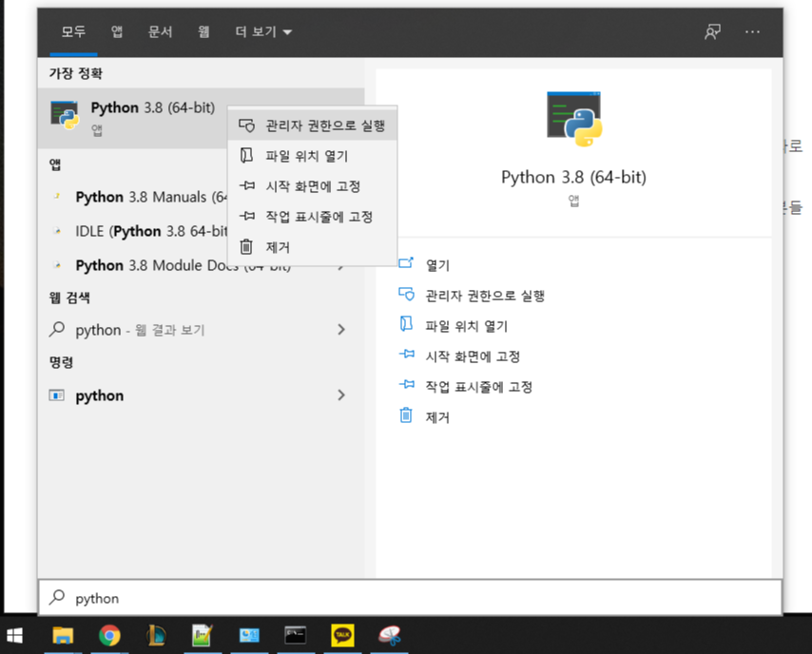This screenshot has height=654, width=812.
Task: Click 작업 표시줄에 고정 in the preview pane
Action: point(478,387)
